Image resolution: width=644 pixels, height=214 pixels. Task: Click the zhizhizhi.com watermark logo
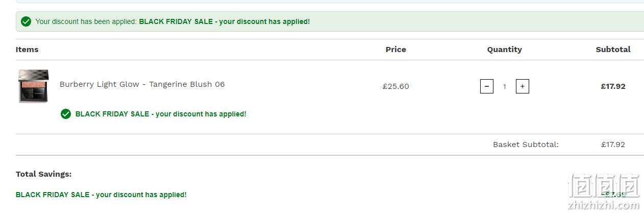[x=605, y=192]
